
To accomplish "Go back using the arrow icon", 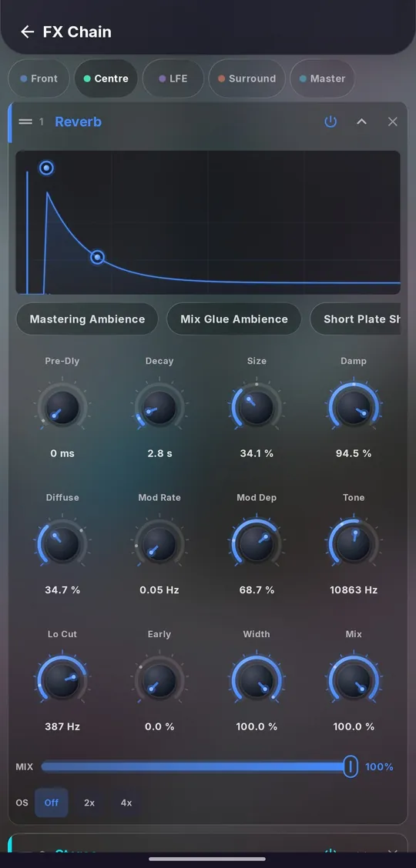I will pyautogui.click(x=27, y=32).
